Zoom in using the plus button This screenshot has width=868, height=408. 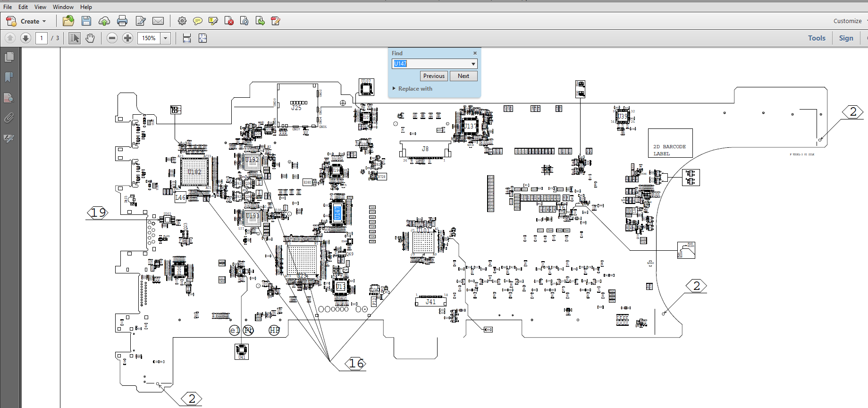click(x=127, y=38)
